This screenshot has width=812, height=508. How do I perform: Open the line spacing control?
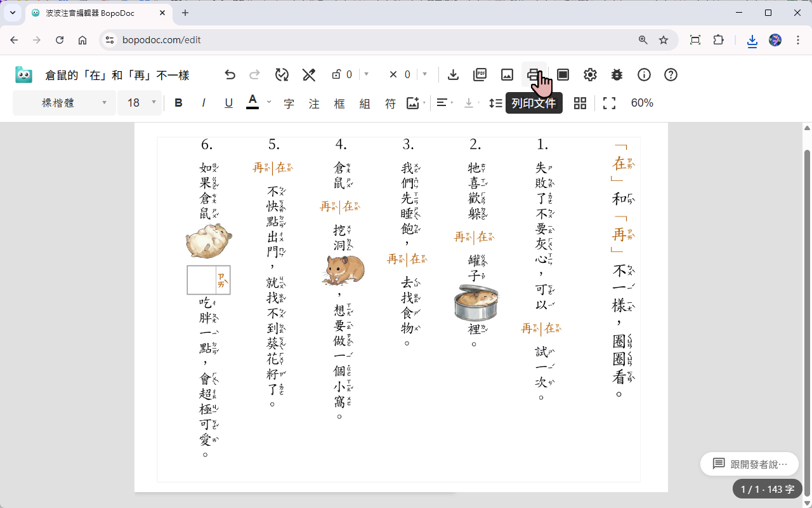tap(495, 103)
